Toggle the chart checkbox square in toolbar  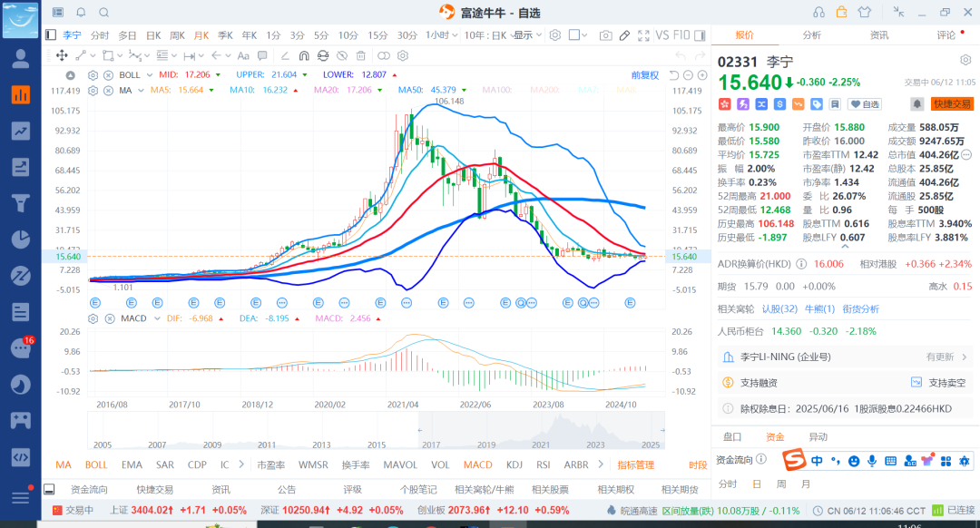573,35
